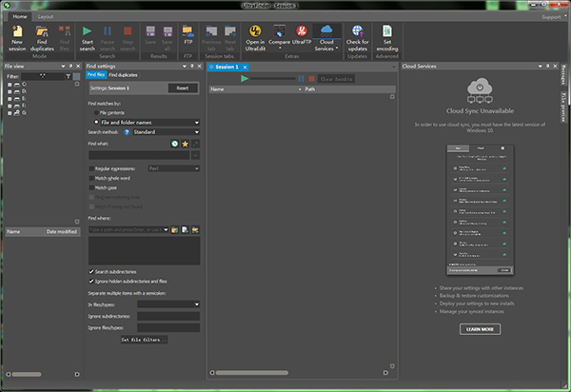Select the File contents radio button

(96, 113)
